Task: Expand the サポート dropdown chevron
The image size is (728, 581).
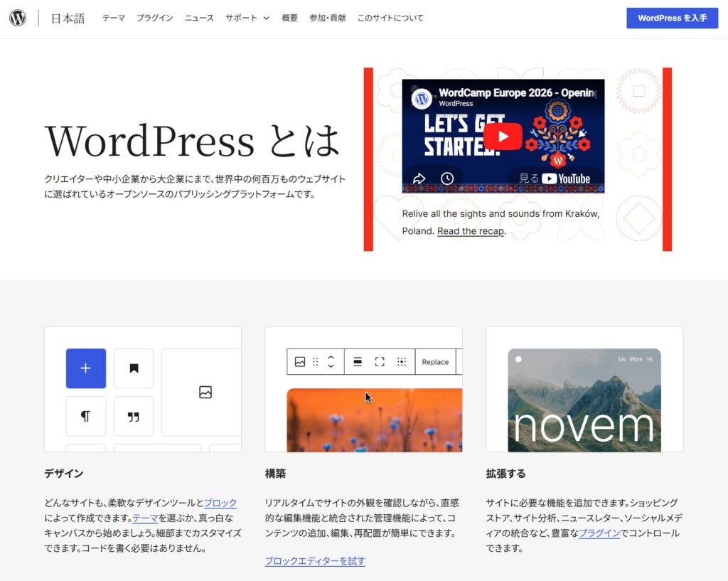Action: [267, 18]
